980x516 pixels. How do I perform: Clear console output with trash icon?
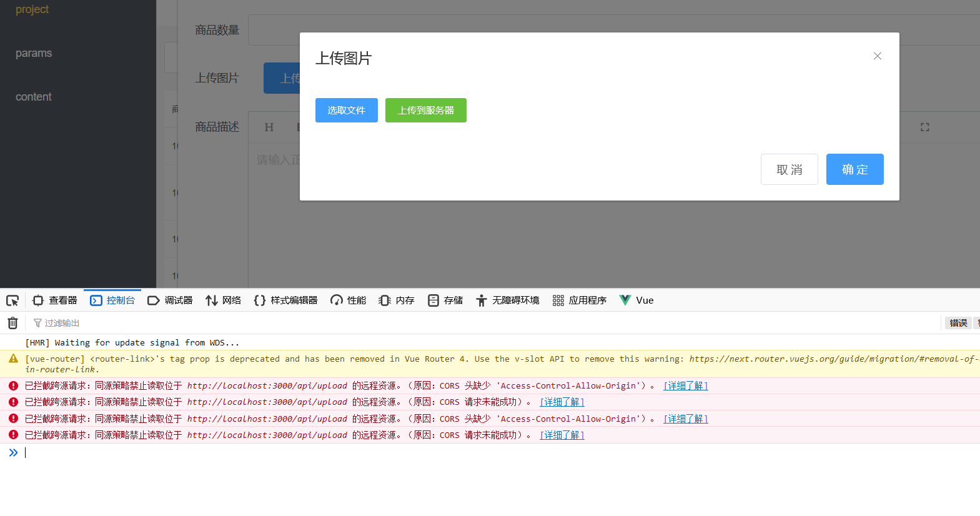(x=12, y=323)
